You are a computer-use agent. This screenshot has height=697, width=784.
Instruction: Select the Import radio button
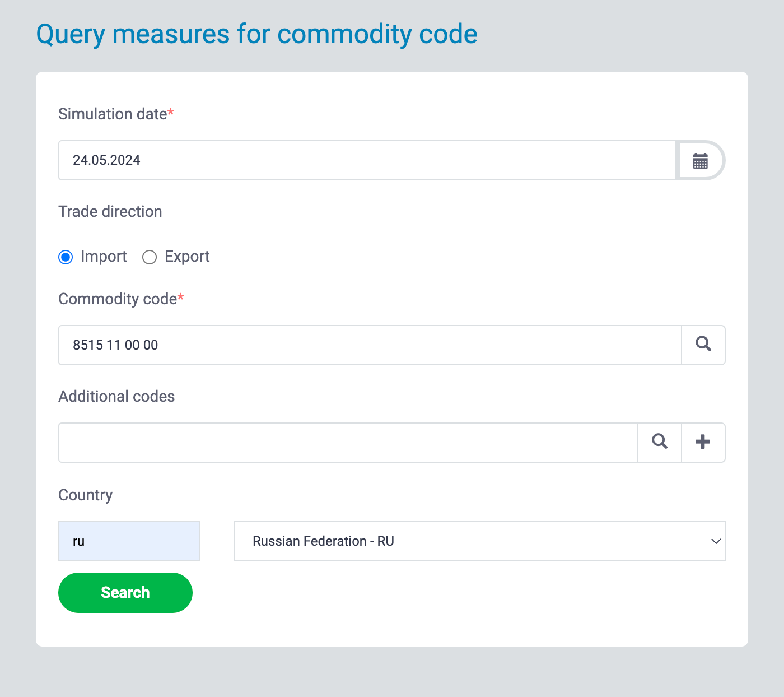[66, 257]
